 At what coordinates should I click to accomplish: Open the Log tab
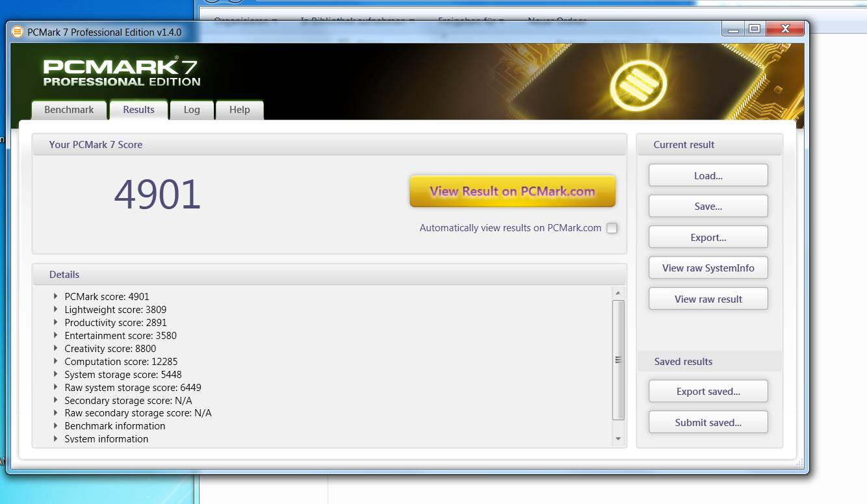click(192, 110)
